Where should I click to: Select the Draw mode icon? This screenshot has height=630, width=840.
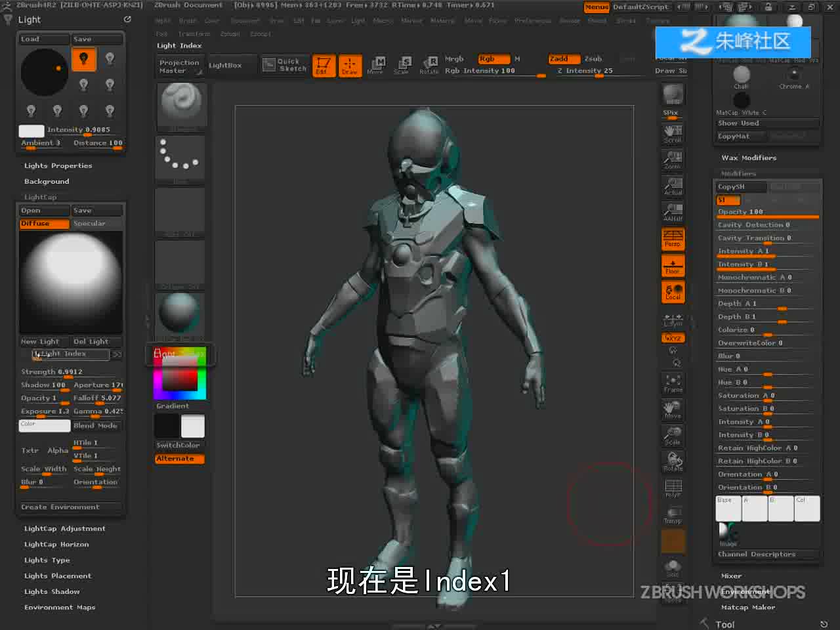[x=350, y=66]
